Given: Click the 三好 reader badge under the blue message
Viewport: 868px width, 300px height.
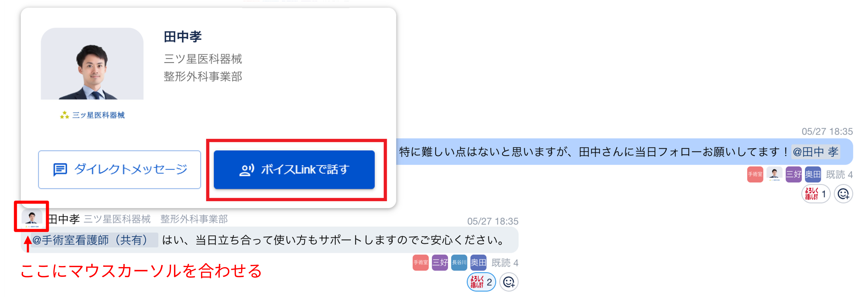Looking at the screenshot, I should 794,175.
